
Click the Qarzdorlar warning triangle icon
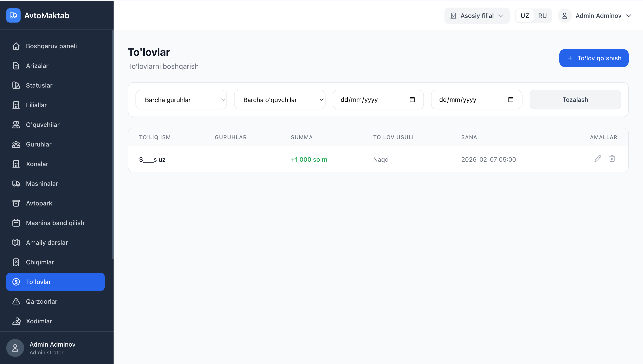tap(16, 301)
